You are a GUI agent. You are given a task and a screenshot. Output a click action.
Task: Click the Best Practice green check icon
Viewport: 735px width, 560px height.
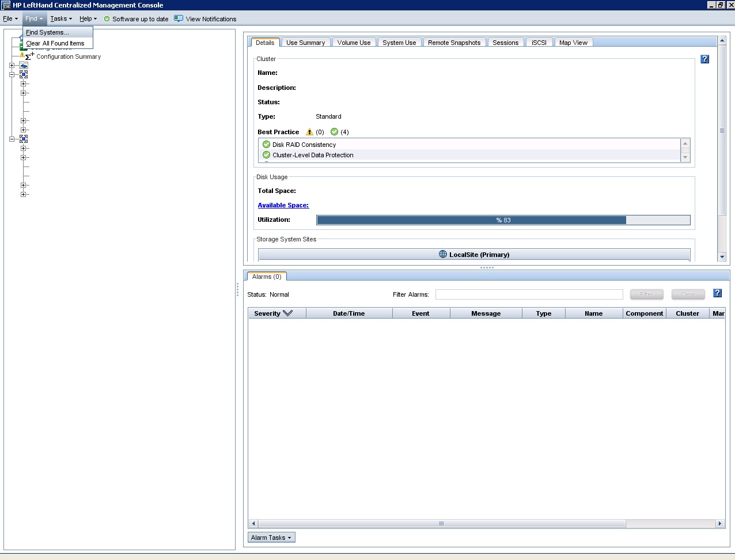tap(334, 132)
